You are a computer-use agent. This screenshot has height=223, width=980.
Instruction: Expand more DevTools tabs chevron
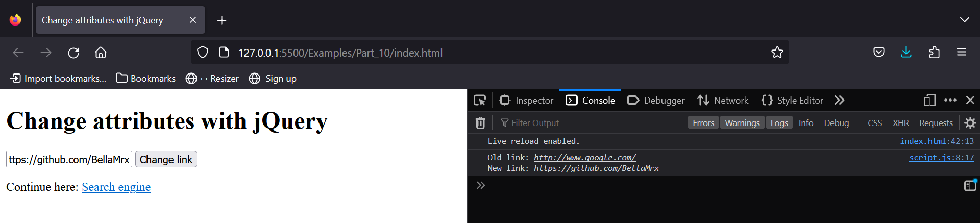[839, 101]
